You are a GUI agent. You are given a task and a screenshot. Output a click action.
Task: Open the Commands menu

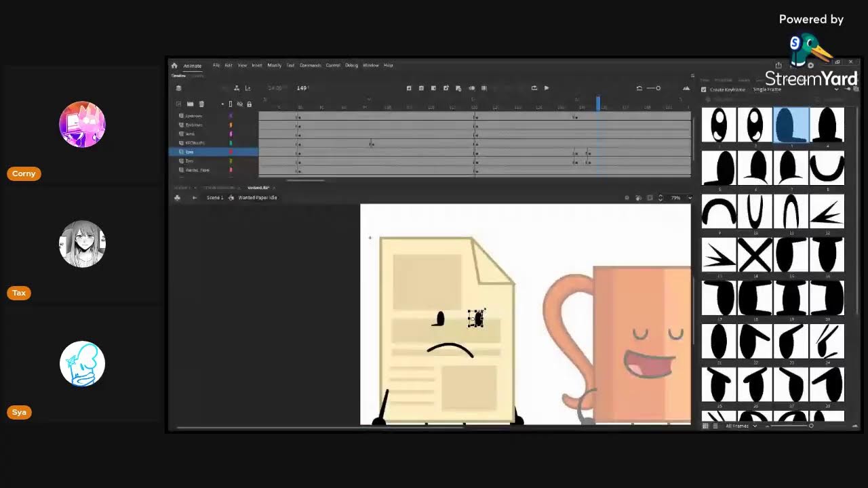[x=310, y=66]
